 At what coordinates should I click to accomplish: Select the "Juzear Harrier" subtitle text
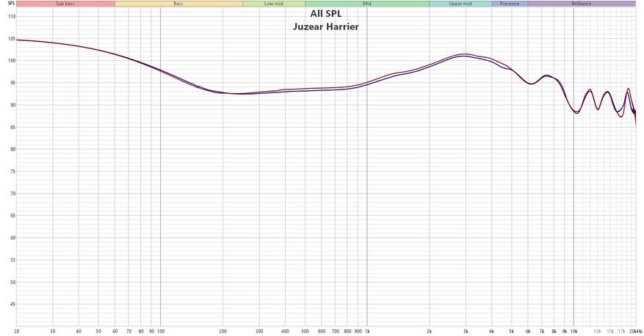pyautogui.click(x=326, y=26)
